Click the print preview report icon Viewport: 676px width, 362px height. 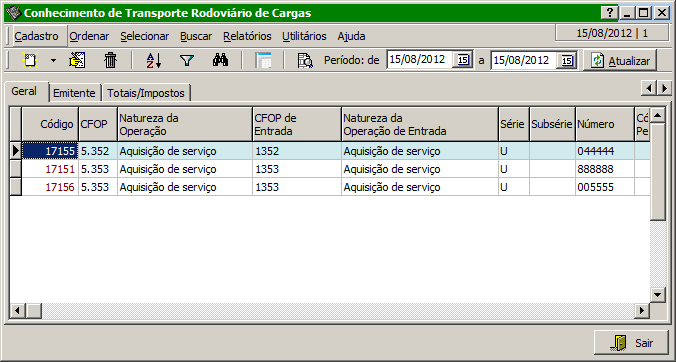click(x=305, y=60)
